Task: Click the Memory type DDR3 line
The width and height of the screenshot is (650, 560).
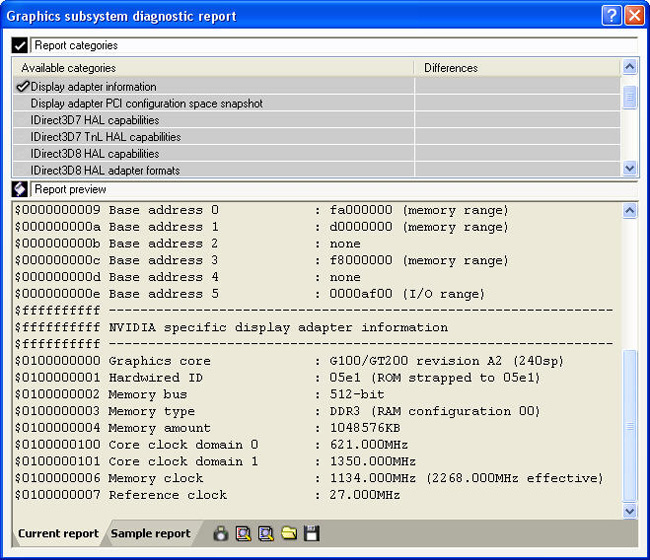Action: click(x=277, y=411)
